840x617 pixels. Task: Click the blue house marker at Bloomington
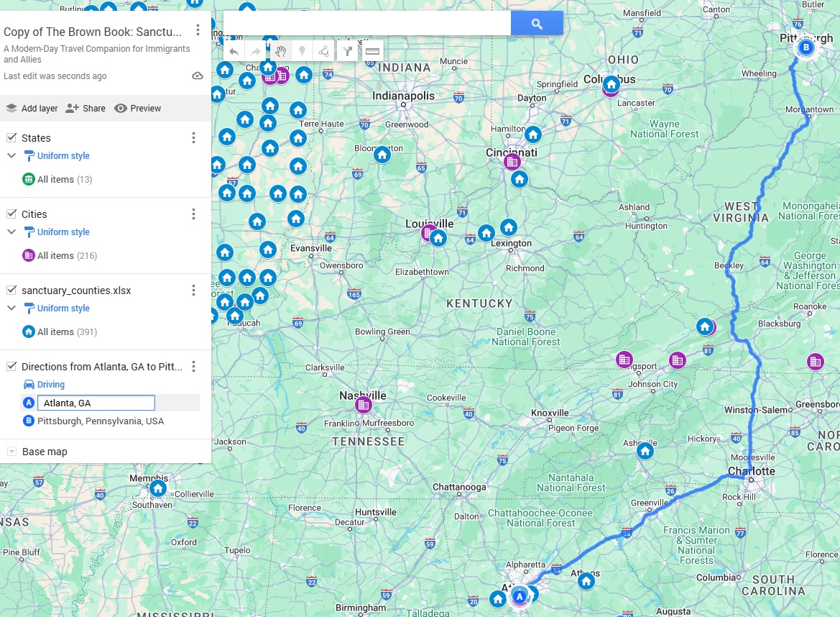pyautogui.click(x=382, y=155)
